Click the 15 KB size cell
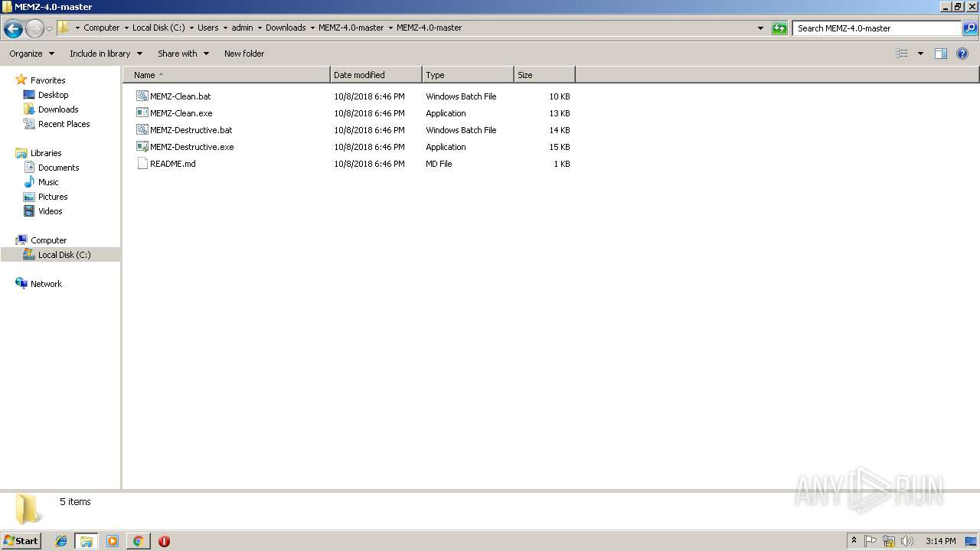This screenshot has width=980, height=551. click(x=560, y=147)
